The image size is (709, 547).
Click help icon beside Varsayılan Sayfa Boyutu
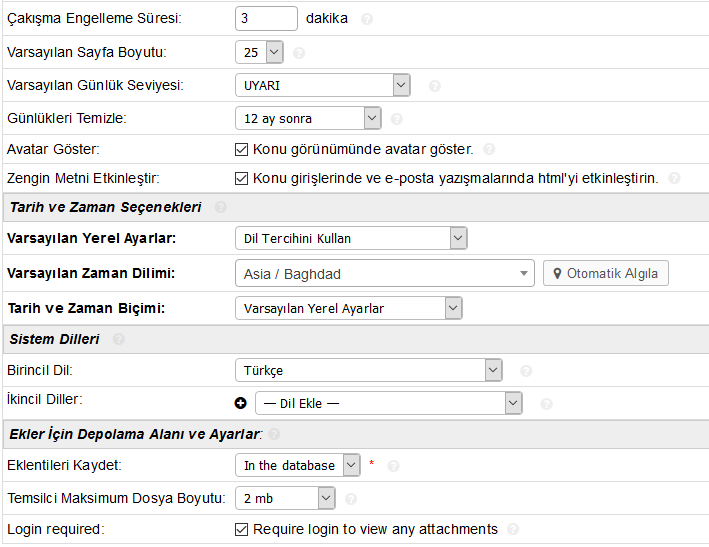pos(299,53)
